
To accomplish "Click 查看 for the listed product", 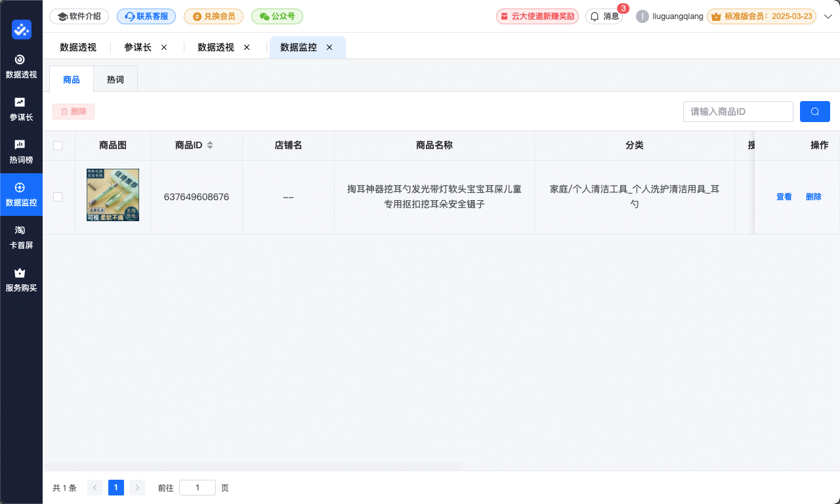I will 784,197.
